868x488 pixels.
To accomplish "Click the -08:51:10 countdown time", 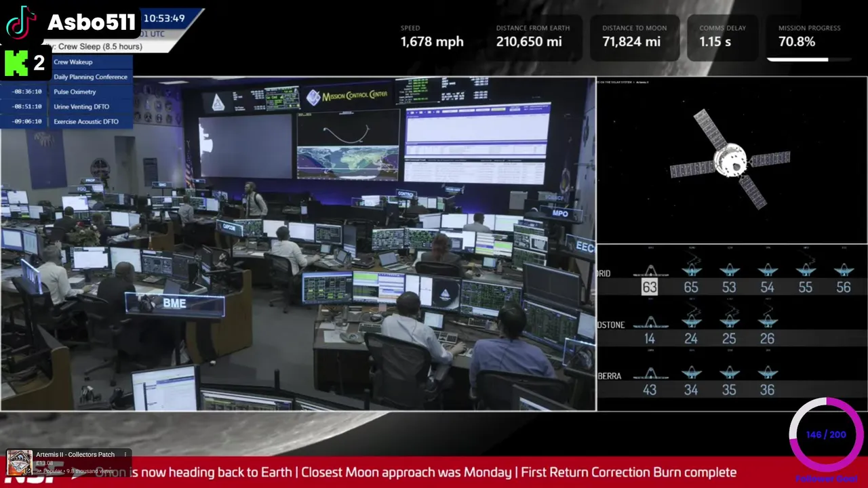I will coord(27,106).
